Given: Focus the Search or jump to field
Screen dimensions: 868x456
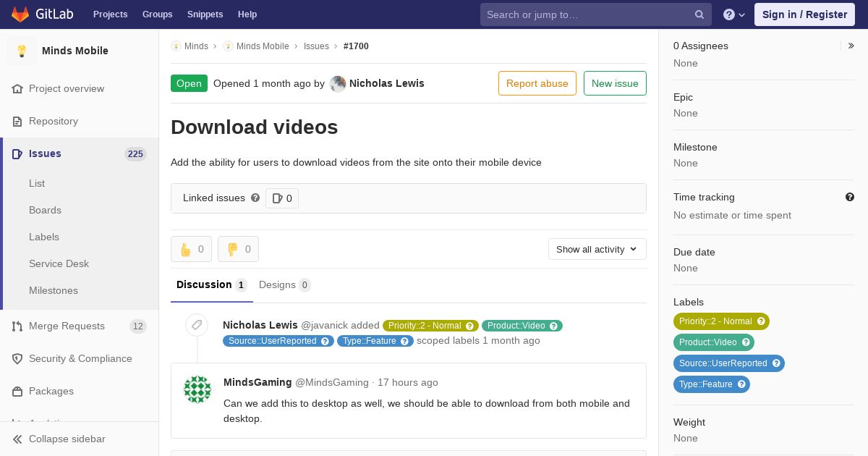Looking at the screenshot, I should (587, 14).
